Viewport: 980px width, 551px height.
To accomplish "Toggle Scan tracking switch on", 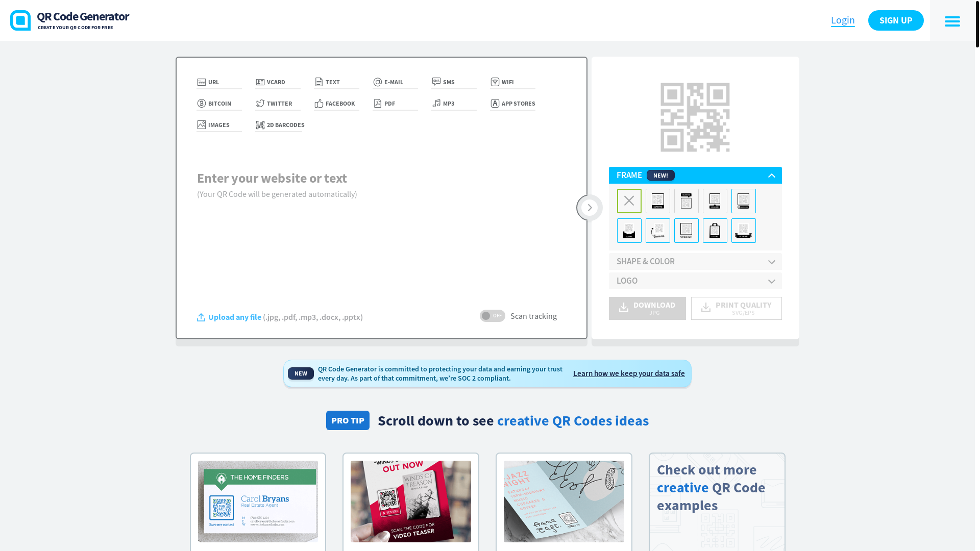I will pyautogui.click(x=493, y=316).
